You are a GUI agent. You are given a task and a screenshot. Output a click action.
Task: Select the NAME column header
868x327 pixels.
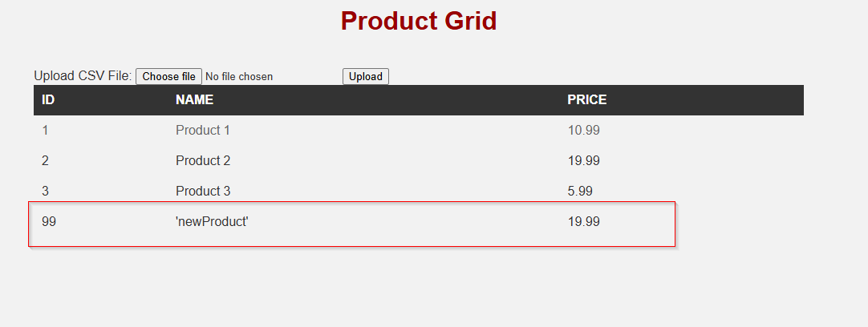click(194, 99)
